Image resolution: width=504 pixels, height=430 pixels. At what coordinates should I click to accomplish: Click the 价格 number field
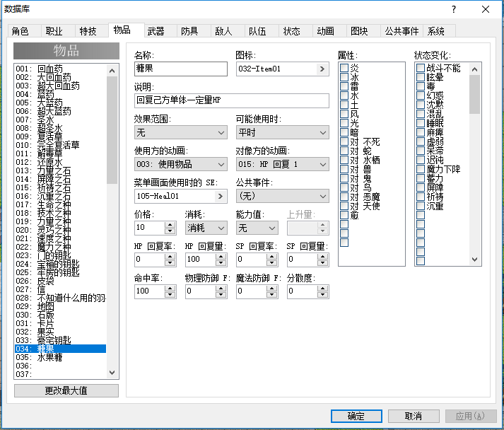click(149, 228)
